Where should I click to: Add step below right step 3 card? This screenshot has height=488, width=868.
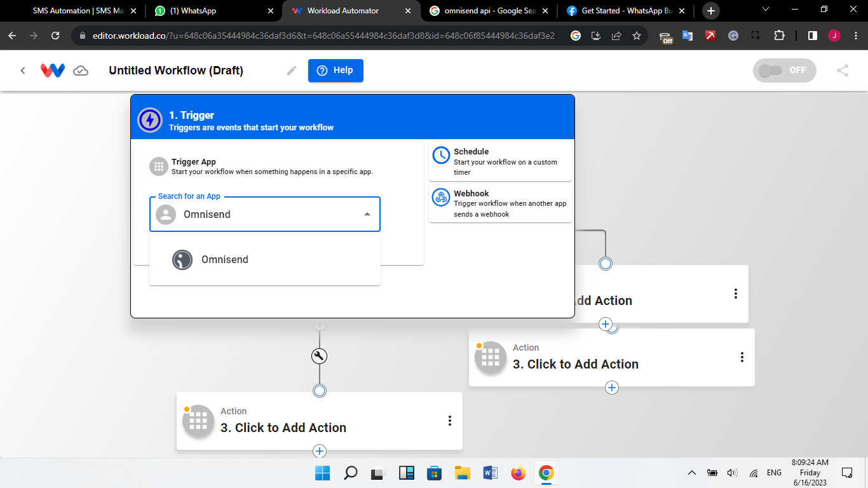612,388
